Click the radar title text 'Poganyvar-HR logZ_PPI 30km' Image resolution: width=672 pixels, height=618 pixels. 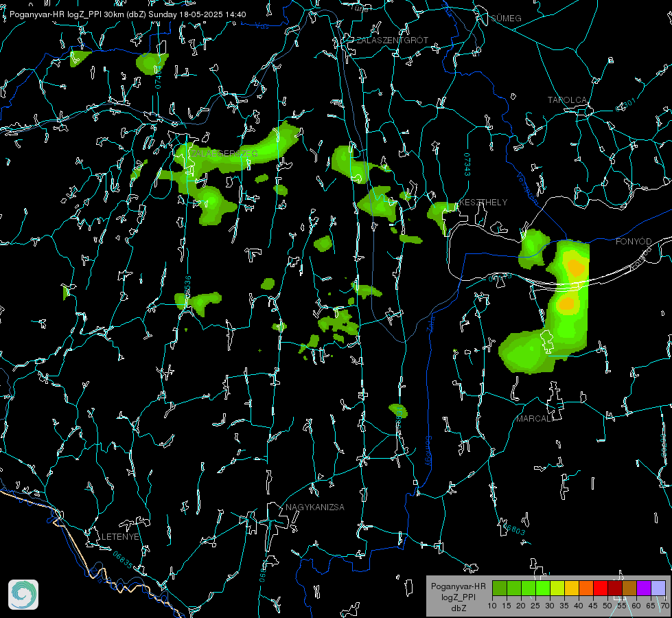point(67,14)
